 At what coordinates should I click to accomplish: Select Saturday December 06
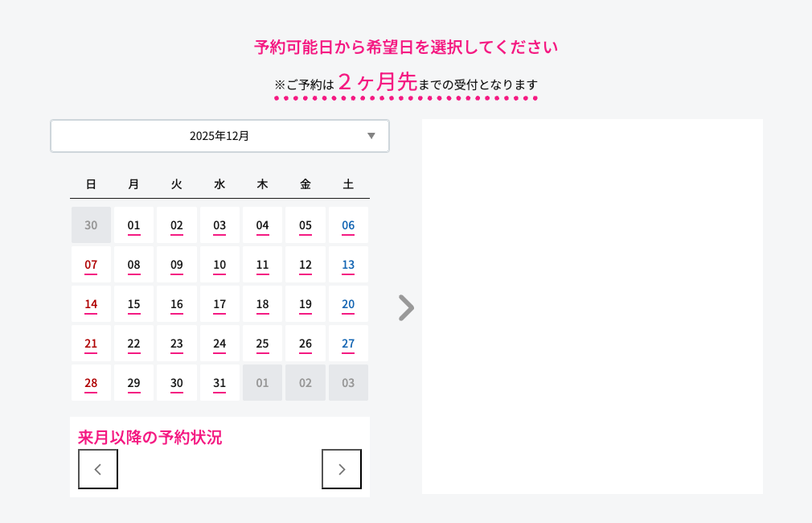click(348, 225)
